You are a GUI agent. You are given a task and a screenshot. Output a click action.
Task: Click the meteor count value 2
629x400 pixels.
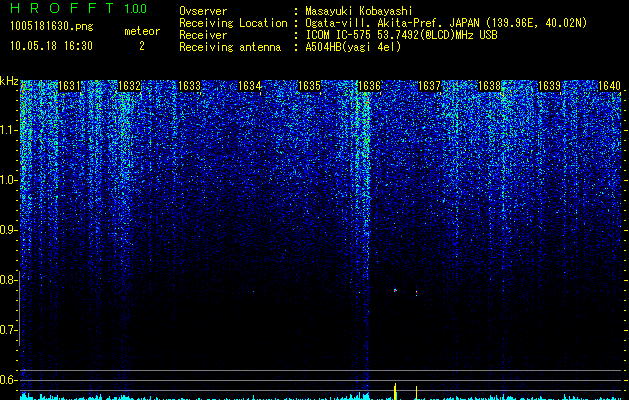point(142,46)
